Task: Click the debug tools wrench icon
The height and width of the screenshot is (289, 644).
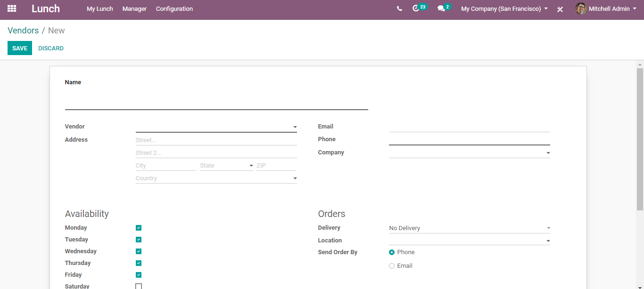Action: pyautogui.click(x=560, y=9)
